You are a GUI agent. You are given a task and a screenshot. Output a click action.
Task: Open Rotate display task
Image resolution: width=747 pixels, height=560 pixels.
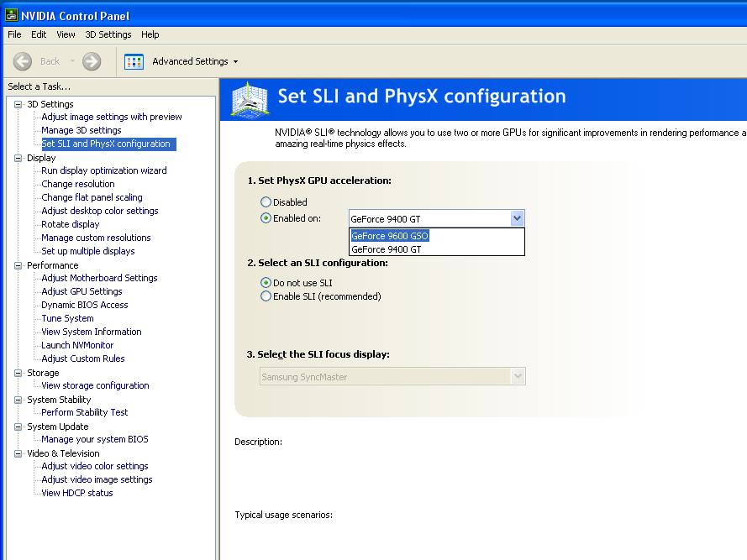coord(70,224)
